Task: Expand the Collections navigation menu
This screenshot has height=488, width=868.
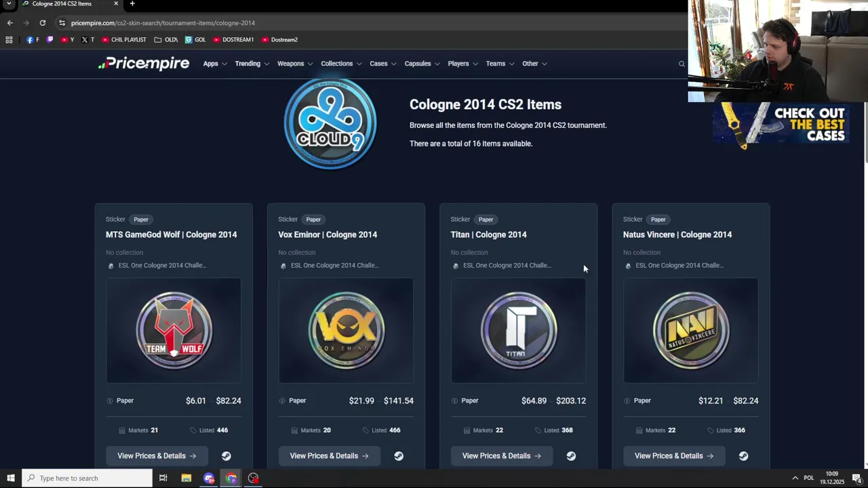Action: tap(341, 64)
